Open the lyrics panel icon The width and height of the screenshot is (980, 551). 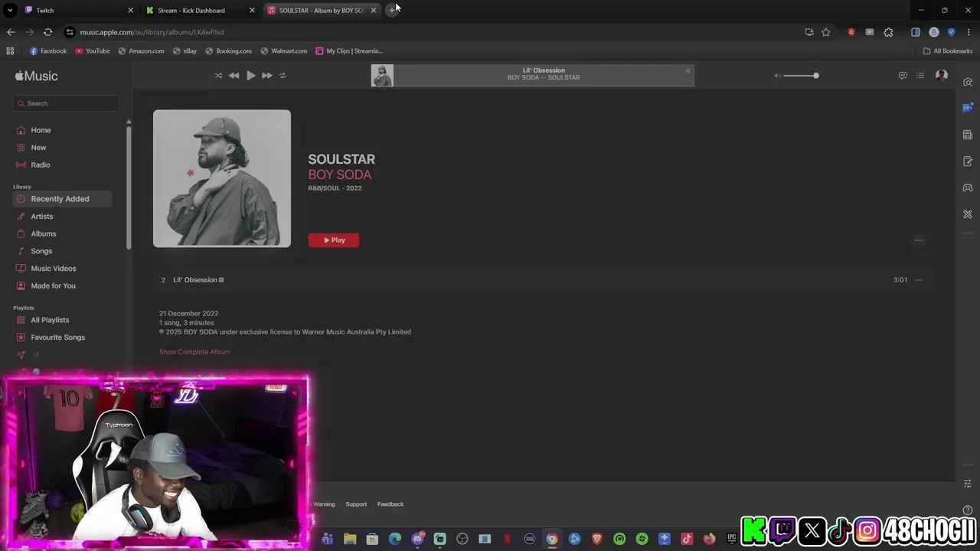[x=903, y=76]
